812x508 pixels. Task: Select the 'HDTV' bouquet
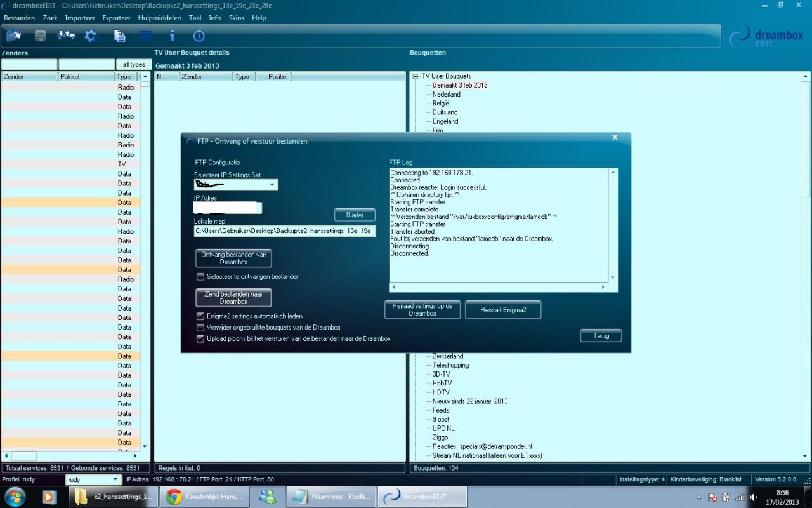tap(441, 392)
